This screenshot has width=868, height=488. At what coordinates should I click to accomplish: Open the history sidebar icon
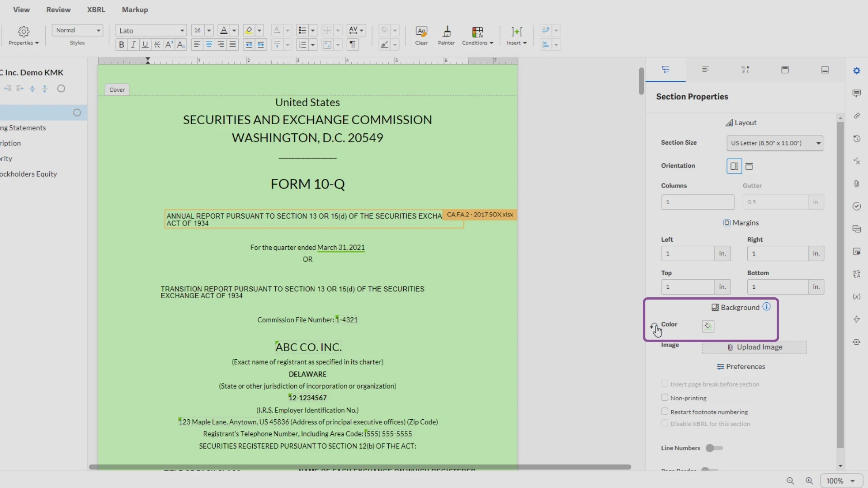click(x=856, y=139)
